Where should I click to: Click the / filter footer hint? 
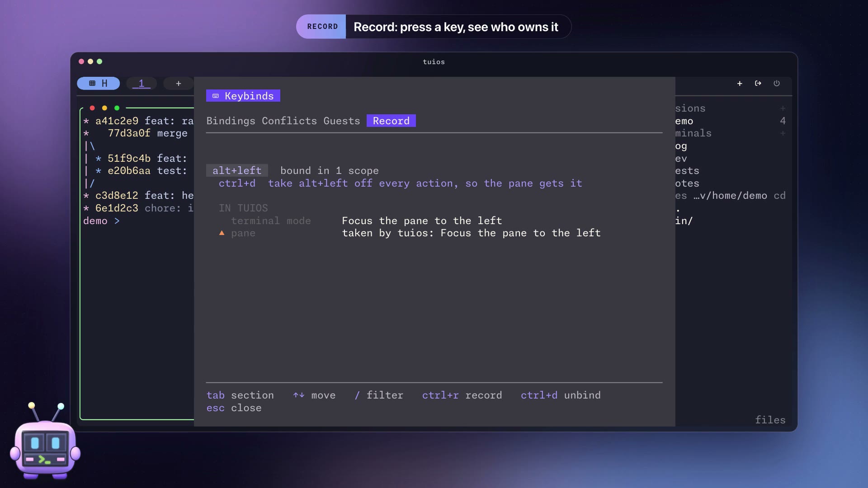click(x=379, y=395)
